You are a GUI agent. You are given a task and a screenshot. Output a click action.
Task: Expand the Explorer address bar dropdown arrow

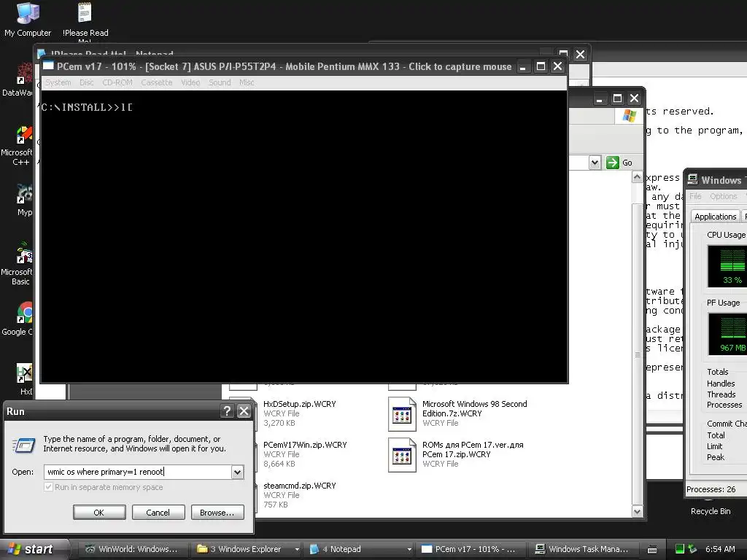coord(594,163)
